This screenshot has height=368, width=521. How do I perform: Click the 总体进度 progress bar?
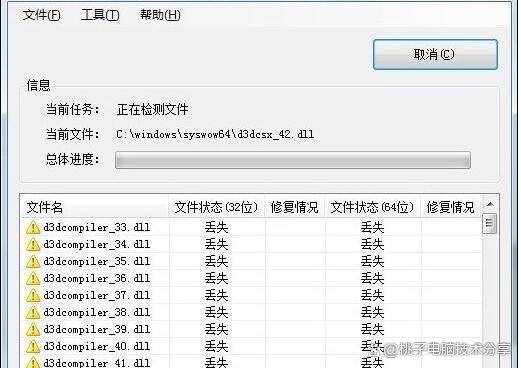293,160
